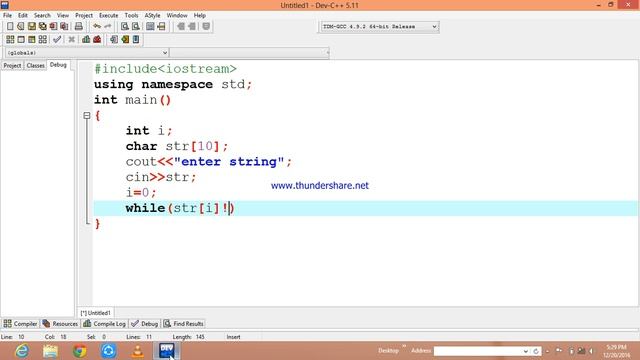Create a new source file from toolbar
The width and height of the screenshot is (640, 360).
tap(10, 27)
